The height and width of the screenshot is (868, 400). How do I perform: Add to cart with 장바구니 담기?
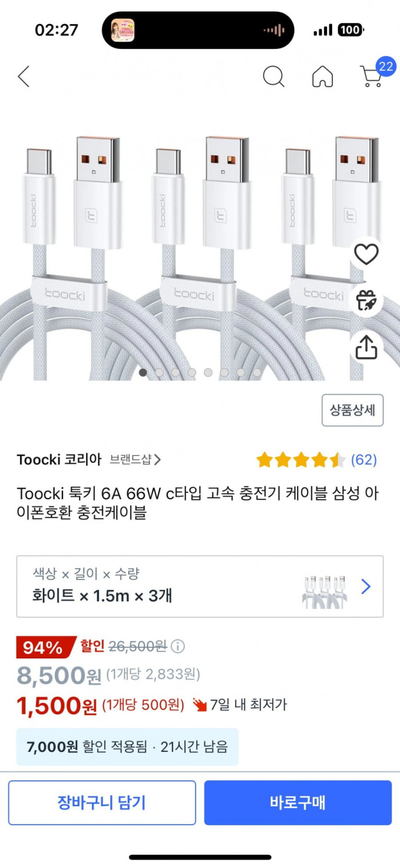tap(102, 802)
